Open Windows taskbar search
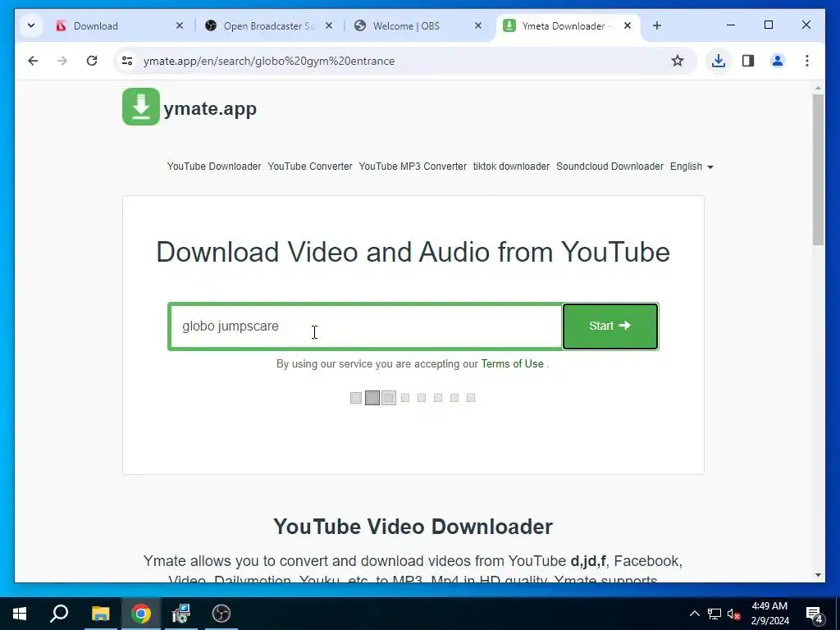840x630 pixels. [x=59, y=614]
